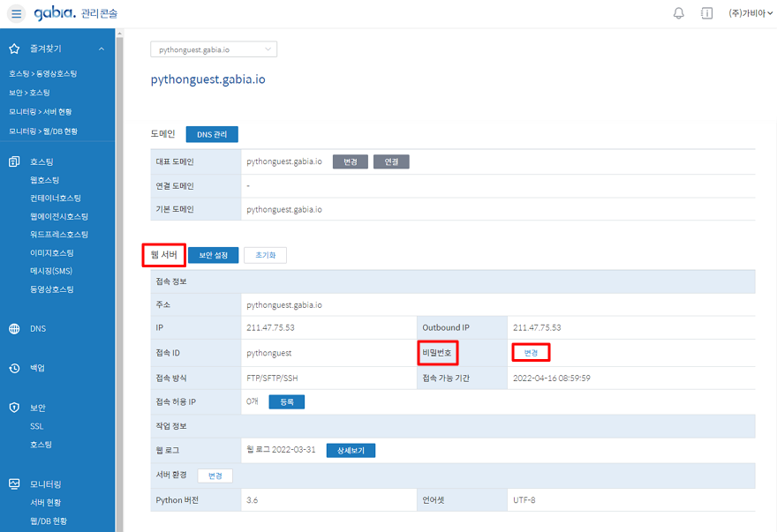Screen dimensions: 777x532
Task: Click the pythonguest.gabia.io page title
Action: (208, 79)
